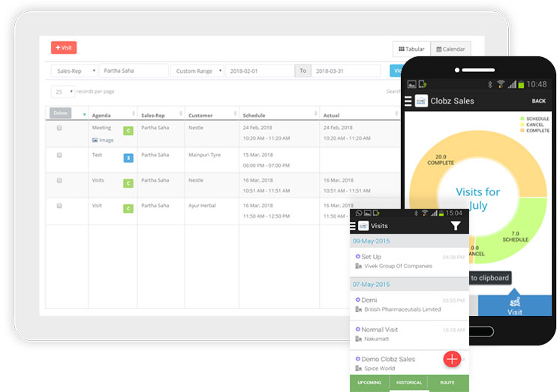Image resolution: width=557 pixels, height=392 pixels.
Task: Click the 7.0 SCHEDULE donut segment
Action: pyautogui.click(x=515, y=237)
